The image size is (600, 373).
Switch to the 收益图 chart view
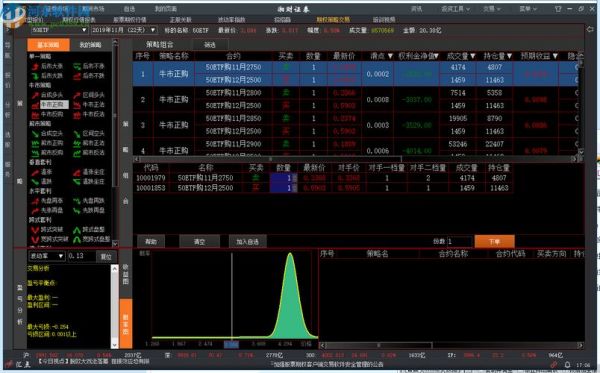[126, 274]
